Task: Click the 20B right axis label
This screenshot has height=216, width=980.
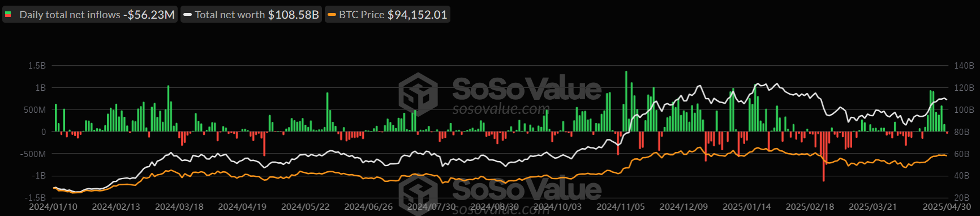Action: click(x=962, y=198)
